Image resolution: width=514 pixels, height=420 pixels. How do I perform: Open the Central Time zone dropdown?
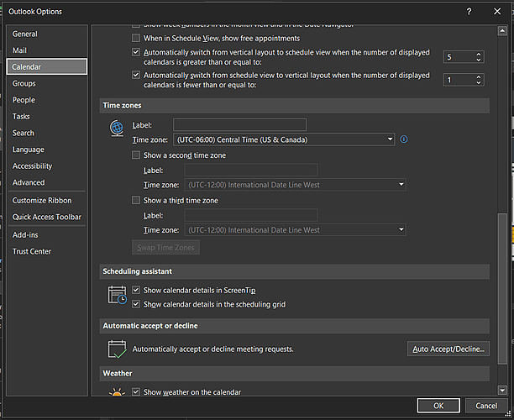391,139
